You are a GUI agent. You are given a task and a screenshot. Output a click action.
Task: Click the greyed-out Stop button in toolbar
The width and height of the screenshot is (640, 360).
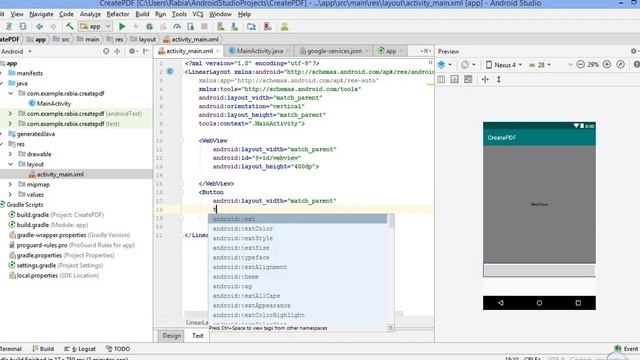click(204, 27)
